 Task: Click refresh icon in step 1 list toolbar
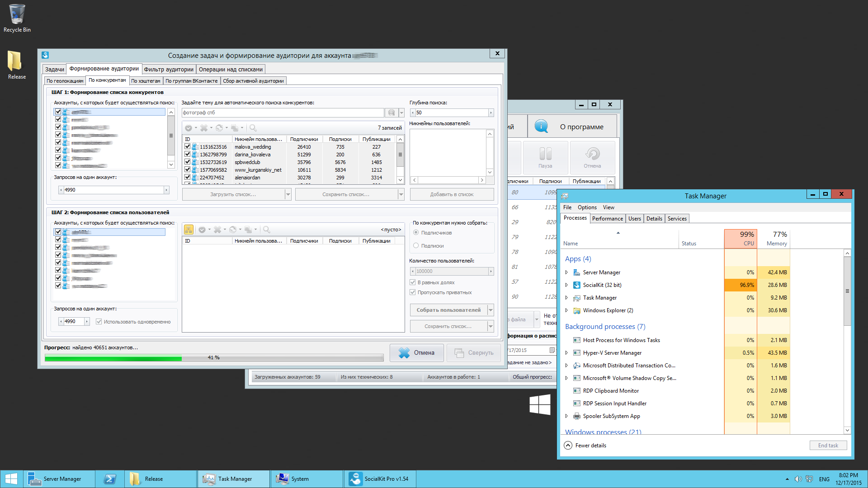click(x=219, y=128)
